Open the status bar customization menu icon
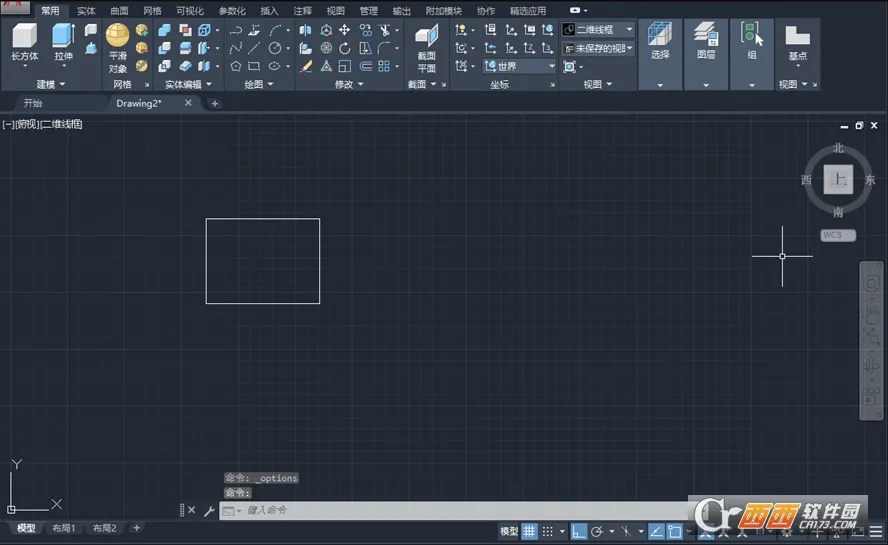Viewport: 888px width, 545px height. point(876,531)
